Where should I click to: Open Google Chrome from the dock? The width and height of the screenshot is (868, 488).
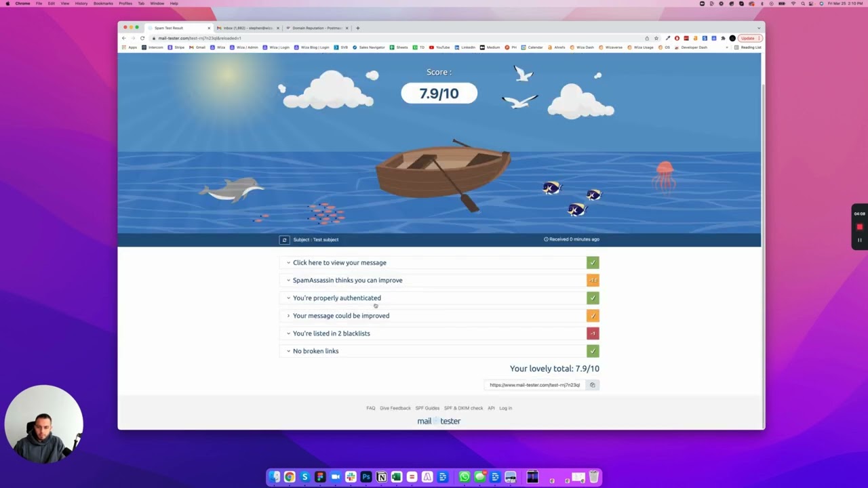(290, 477)
